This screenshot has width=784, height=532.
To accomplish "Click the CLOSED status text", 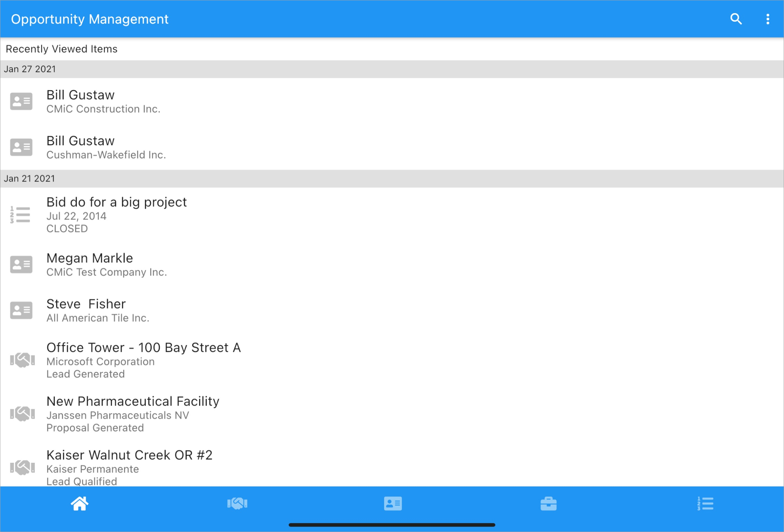I will point(67,229).
